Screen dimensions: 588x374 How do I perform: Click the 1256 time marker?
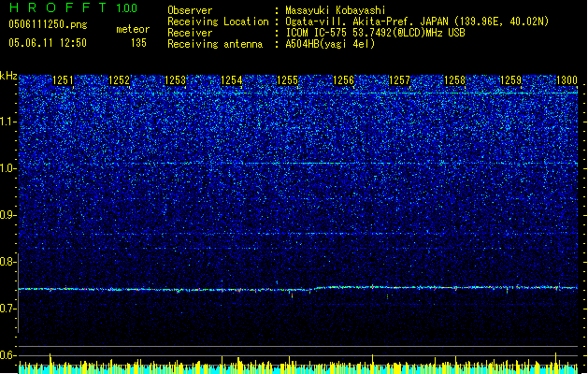(x=343, y=80)
